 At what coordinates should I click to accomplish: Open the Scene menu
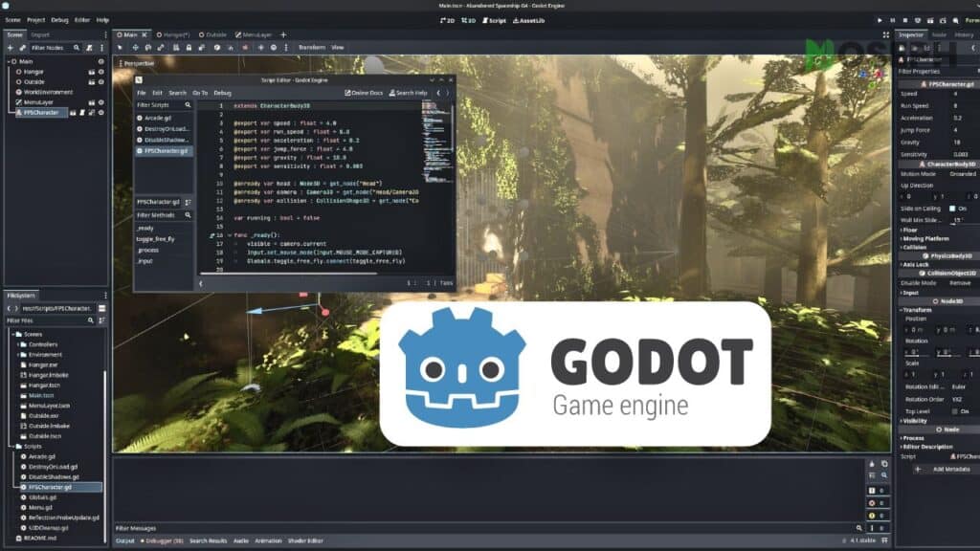point(13,21)
